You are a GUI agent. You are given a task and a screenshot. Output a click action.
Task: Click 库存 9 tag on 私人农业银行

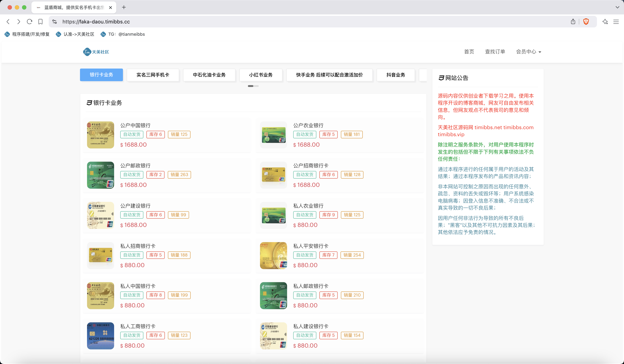click(x=328, y=215)
